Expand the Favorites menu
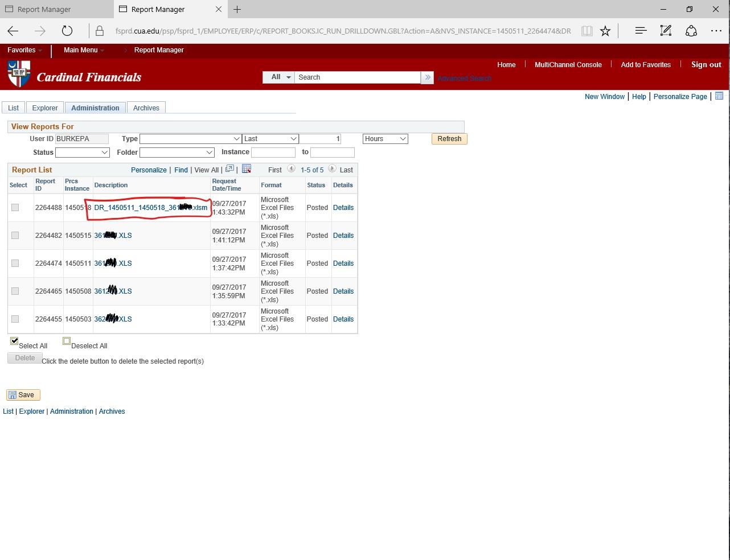 coord(24,50)
